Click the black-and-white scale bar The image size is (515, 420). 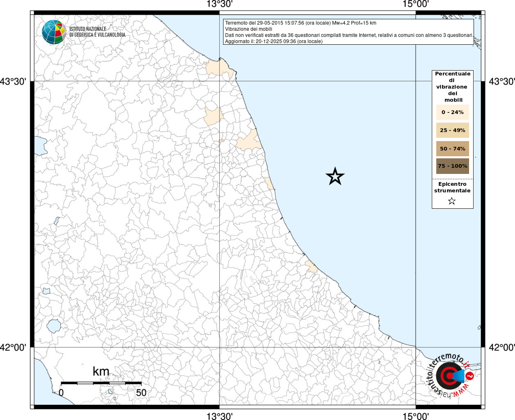point(101,383)
